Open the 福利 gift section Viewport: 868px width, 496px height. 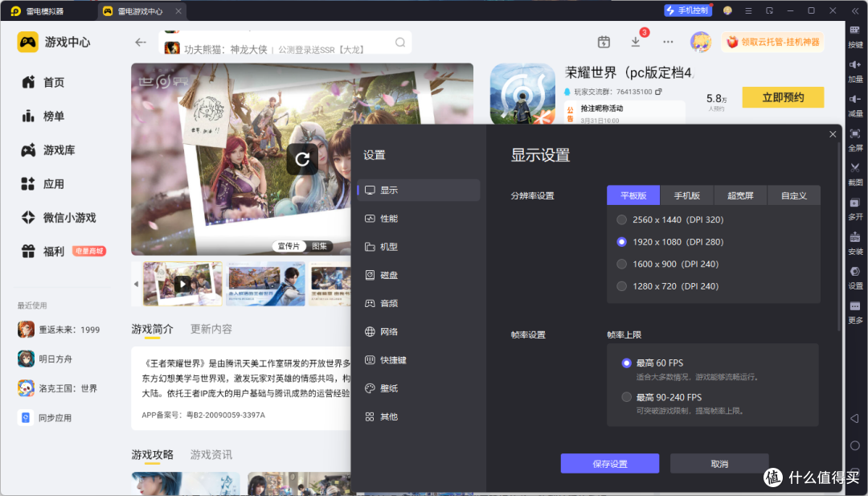[x=43, y=252]
